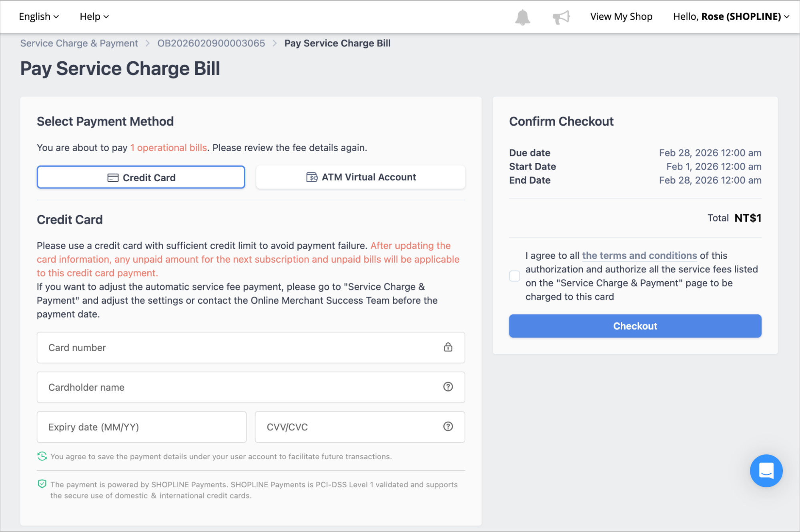Click View My Shop link
Viewport: 800px width, 532px height.
(x=621, y=16)
